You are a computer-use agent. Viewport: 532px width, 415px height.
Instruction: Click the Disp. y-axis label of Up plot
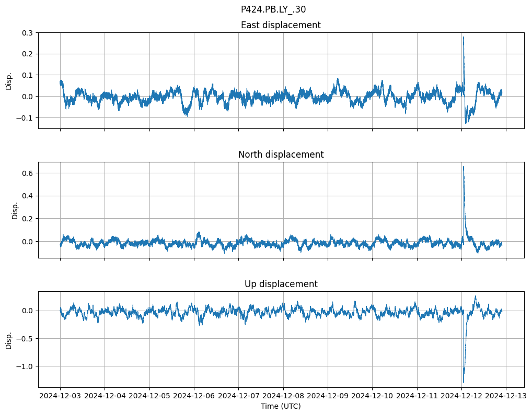[9, 339]
